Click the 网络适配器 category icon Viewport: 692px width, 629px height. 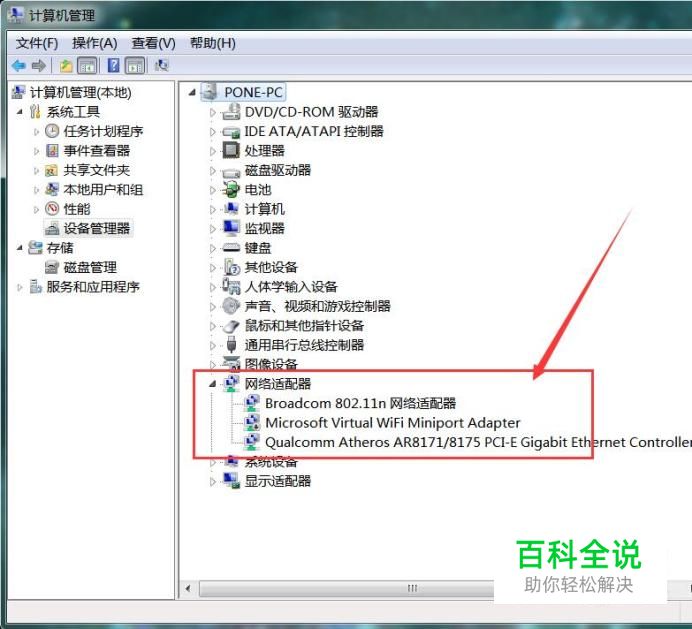(x=231, y=384)
